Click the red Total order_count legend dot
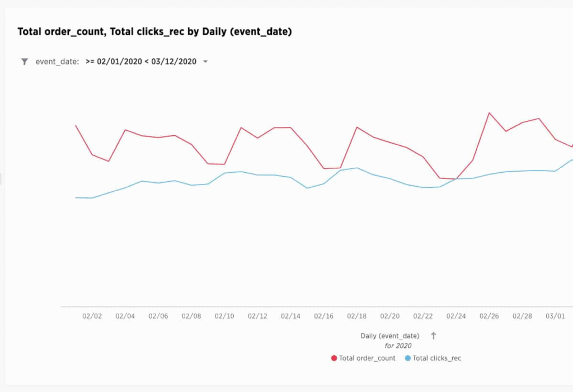Screen dimensions: 573x392 point(334,358)
